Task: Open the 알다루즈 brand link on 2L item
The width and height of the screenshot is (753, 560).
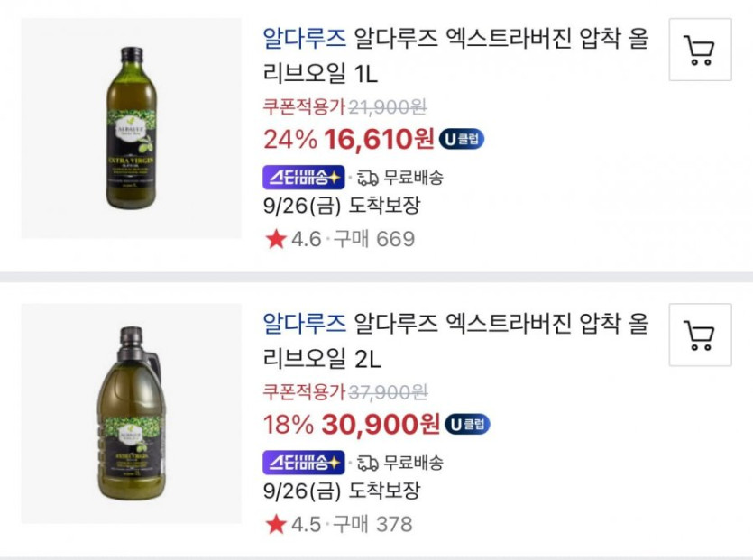Action: point(304,324)
